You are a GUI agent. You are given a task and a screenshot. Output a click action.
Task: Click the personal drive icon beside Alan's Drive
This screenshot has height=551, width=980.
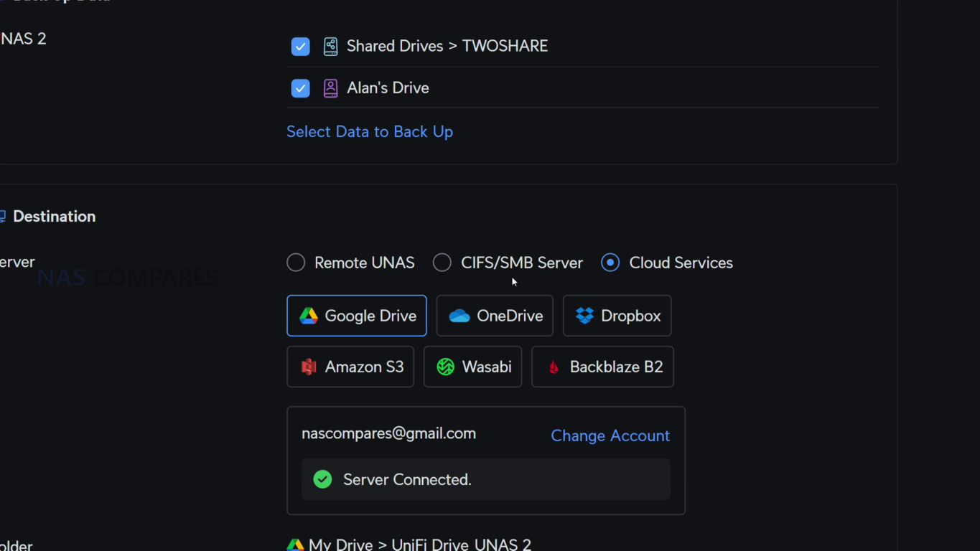(x=330, y=88)
